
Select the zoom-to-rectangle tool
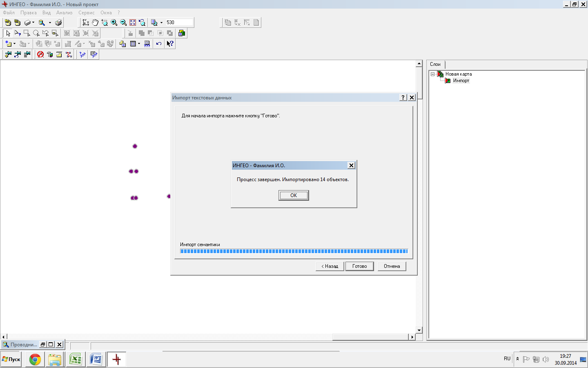point(105,22)
